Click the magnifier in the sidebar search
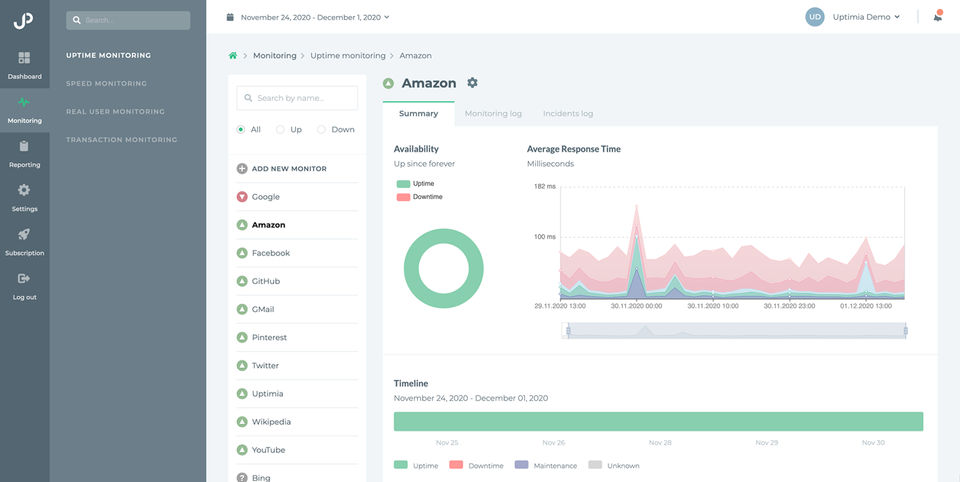 point(76,20)
